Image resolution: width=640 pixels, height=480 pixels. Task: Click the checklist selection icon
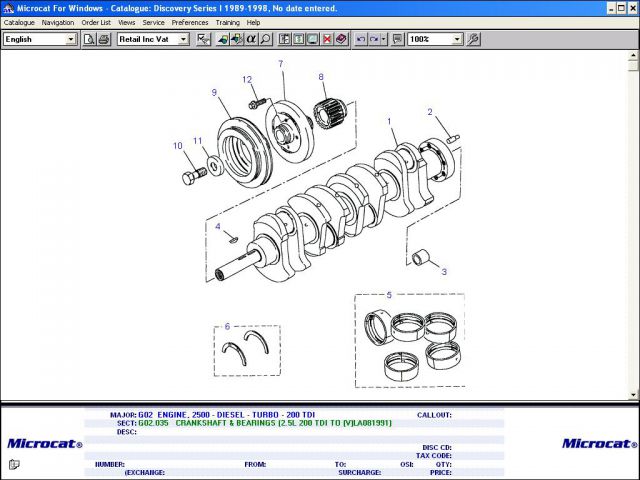203,39
